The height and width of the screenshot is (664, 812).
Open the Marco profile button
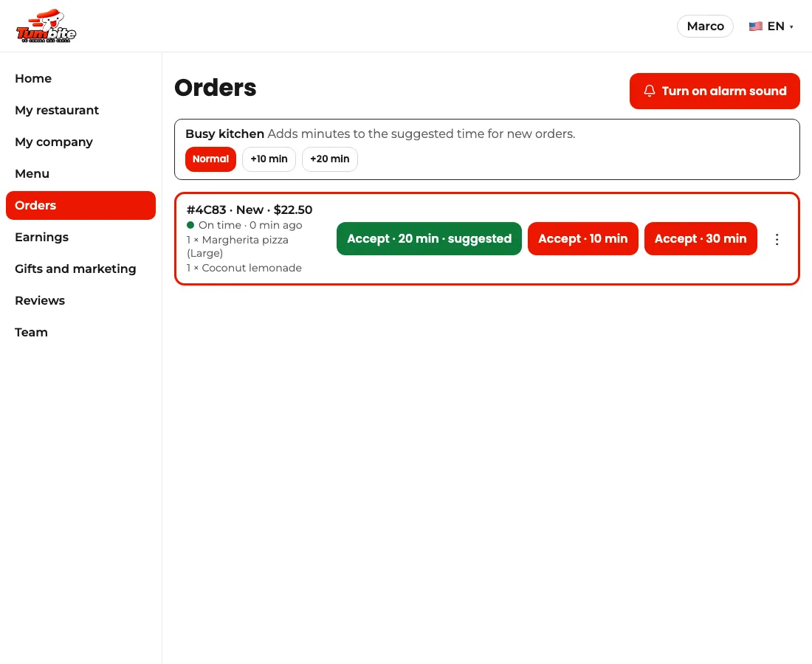tap(705, 27)
